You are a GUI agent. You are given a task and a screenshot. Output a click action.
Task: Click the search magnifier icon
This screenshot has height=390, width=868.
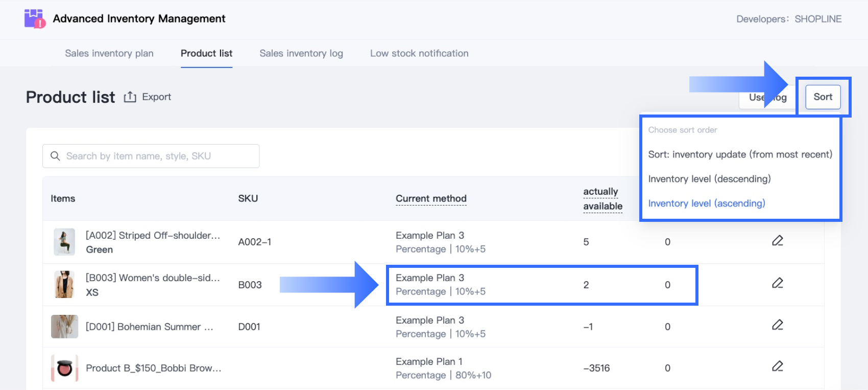pyautogui.click(x=55, y=156)
